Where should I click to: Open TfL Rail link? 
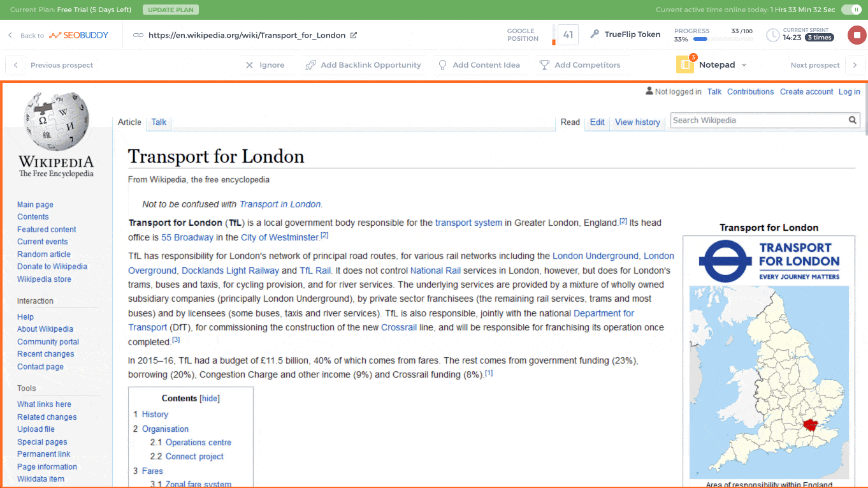[315, 270]
